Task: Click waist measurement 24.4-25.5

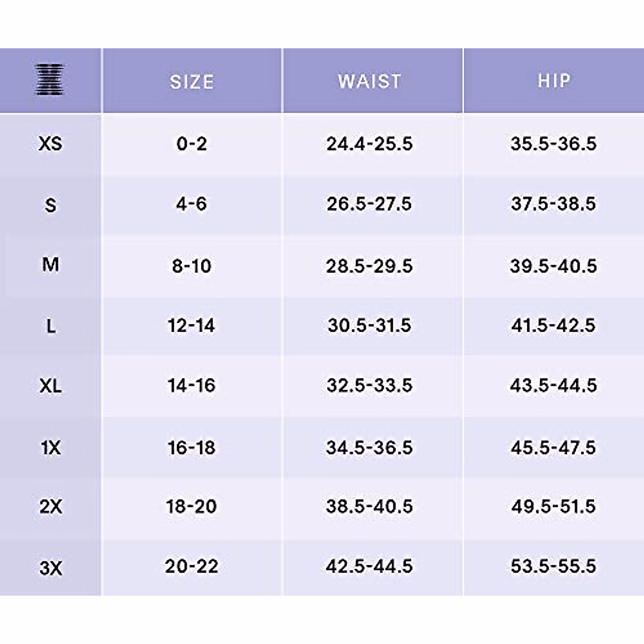Action: point(370,144)
